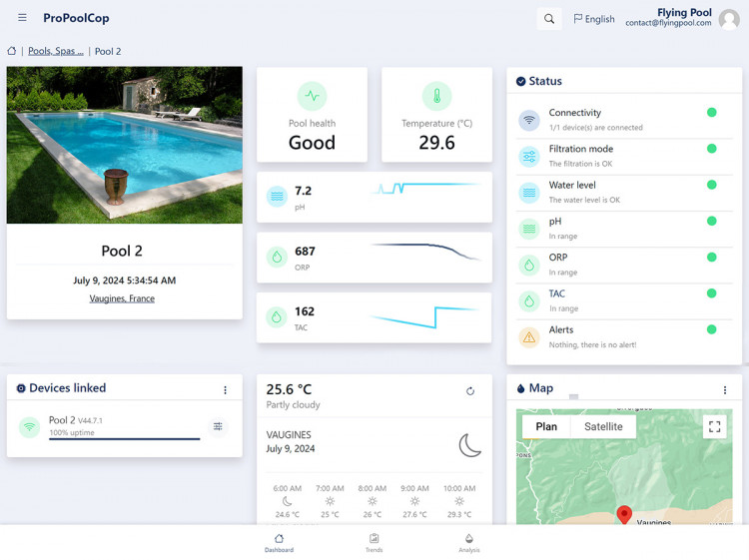Open the TAC trend sparkline
Image resolution: width=749 pixels, height=560 pixels.
coord(425,317)
